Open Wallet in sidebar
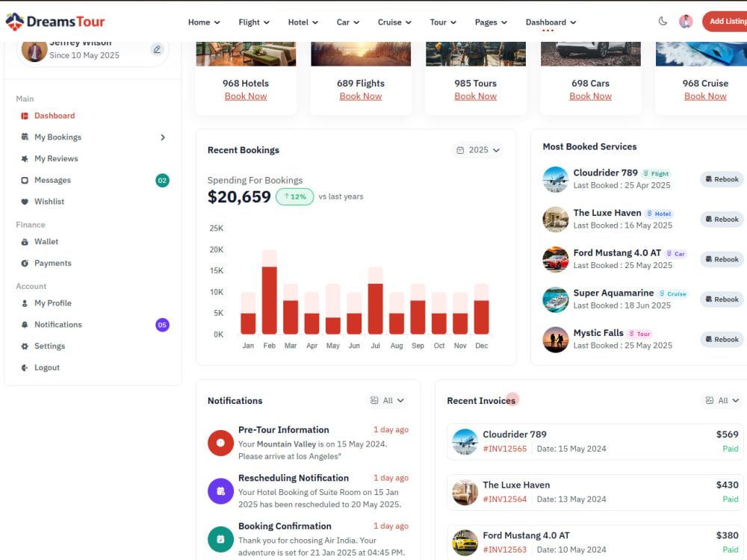This screenshot has height=560, width=747. pyautogui.click(x=46, y=241)
